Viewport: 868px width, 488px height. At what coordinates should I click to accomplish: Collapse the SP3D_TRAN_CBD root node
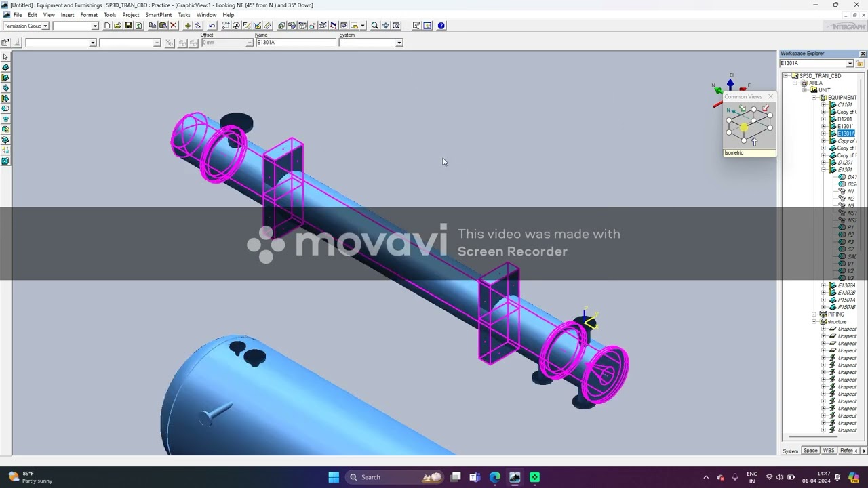pos(785,76)
